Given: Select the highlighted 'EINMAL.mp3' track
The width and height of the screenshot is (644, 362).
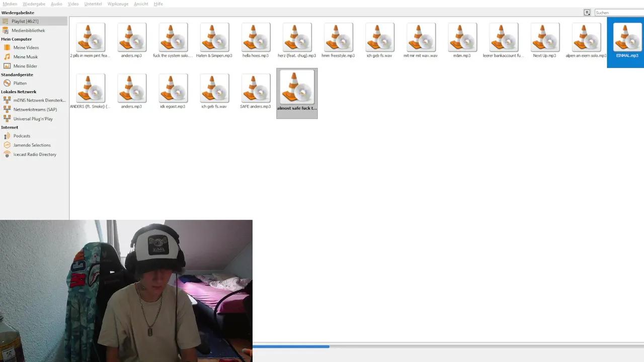Looking at the screenshot, I should pyautogui.click(x=626, y=42).
